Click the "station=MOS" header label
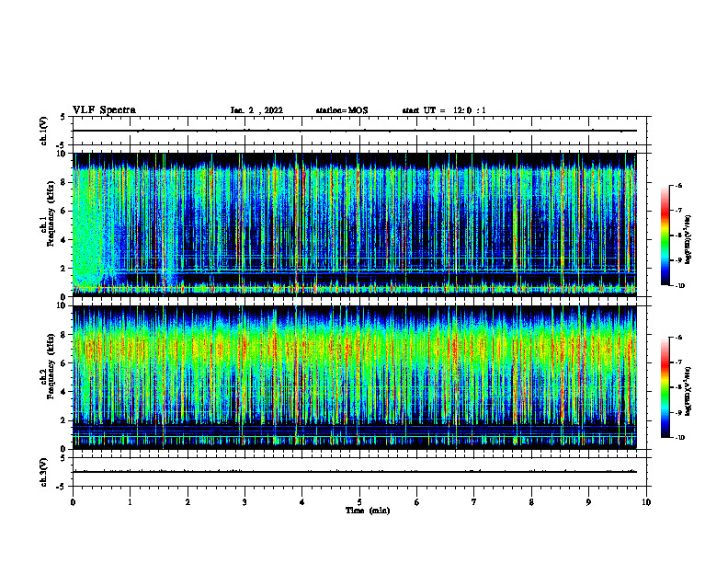Image resolution: width=728 pixels, height=563 pixels. [x=342, y=110]
